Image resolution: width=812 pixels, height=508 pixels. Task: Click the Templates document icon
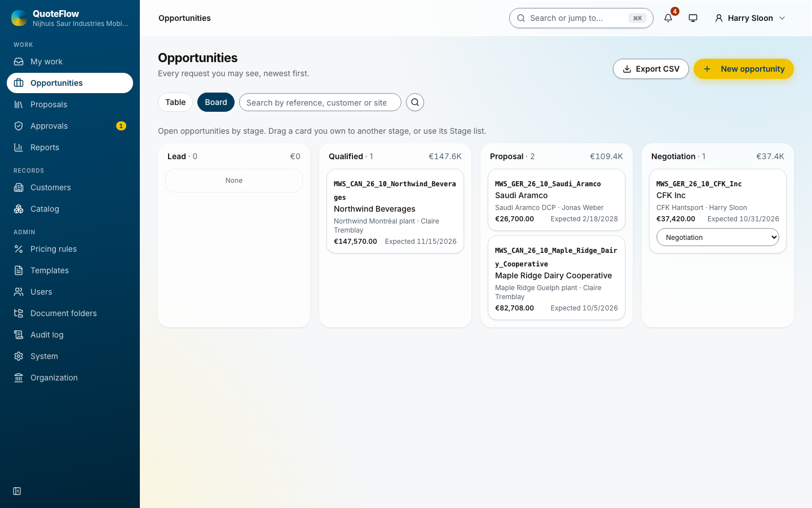tap(19, 270)
